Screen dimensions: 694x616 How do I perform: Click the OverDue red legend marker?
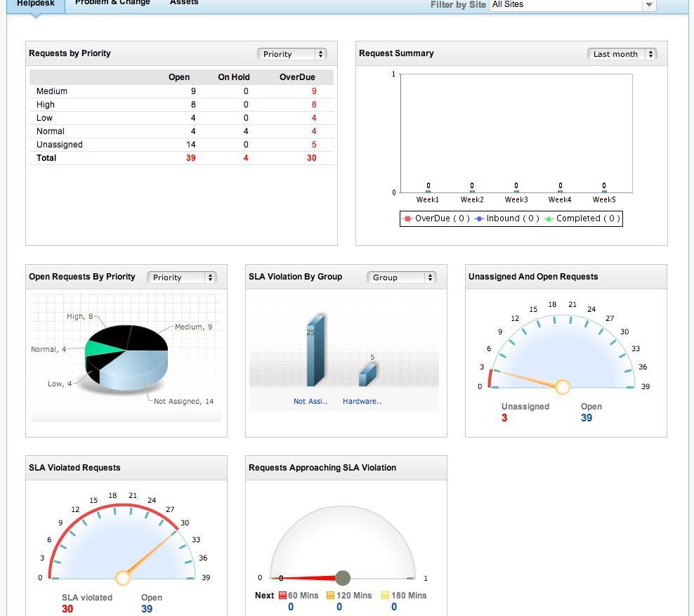pyautogui.click(x=407, y=218)
